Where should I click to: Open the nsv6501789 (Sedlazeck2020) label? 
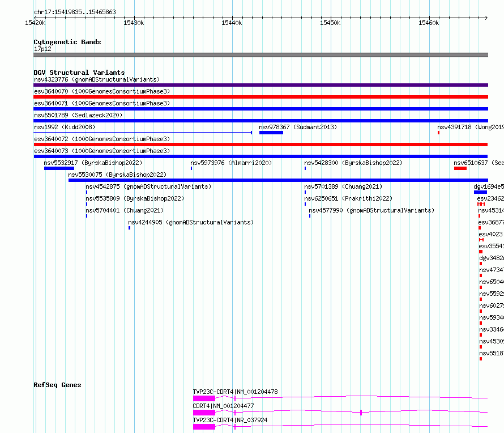[78, 115]
